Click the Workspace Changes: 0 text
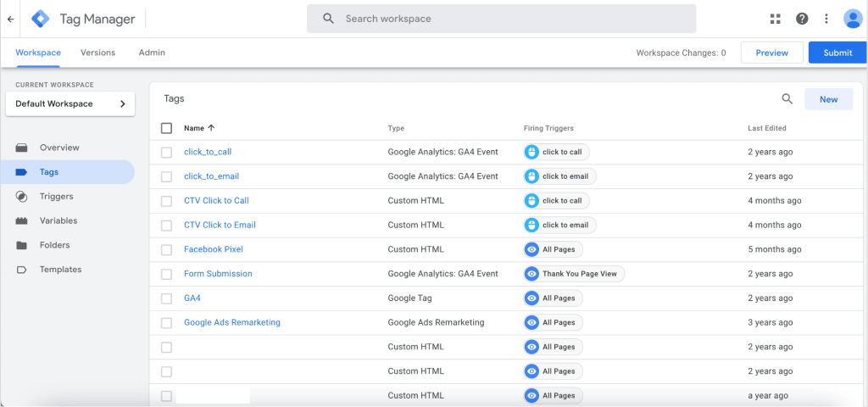The height and width of the screenshot is (407, 868). coord(681,53)
